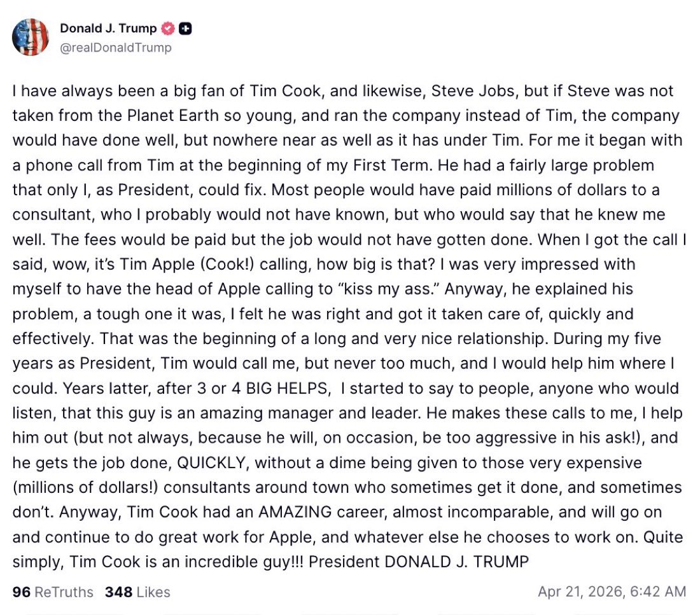Screen dimensions: 700x615
Task: Open the Donald J. Trump display name
Action: pyautogui.click(x=108, y=29)
